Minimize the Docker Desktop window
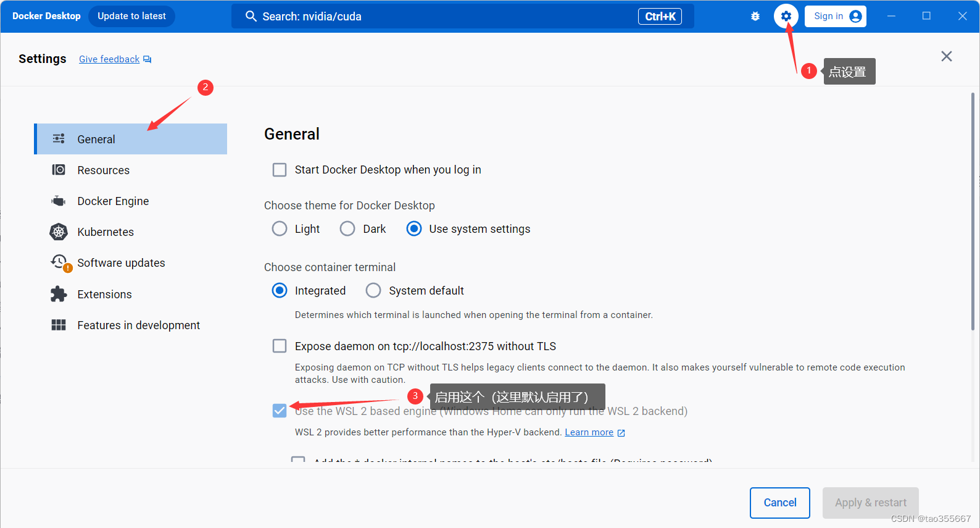 (x=891, y=16)
